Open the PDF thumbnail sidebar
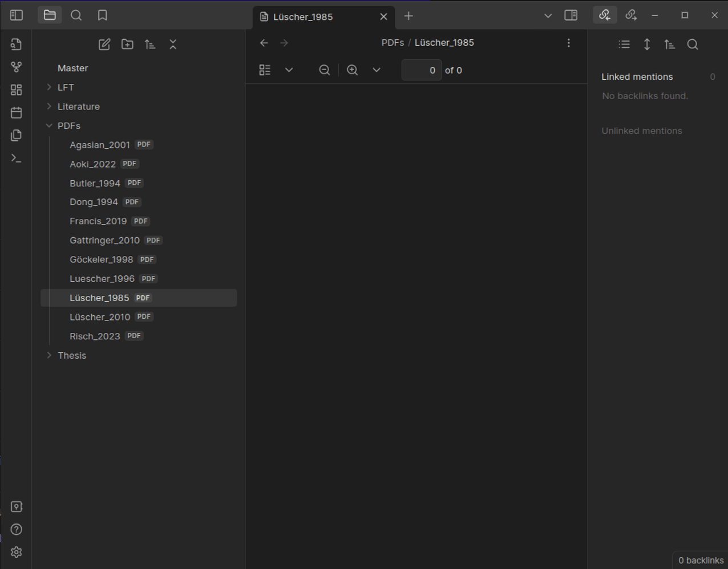 [264, 70]
